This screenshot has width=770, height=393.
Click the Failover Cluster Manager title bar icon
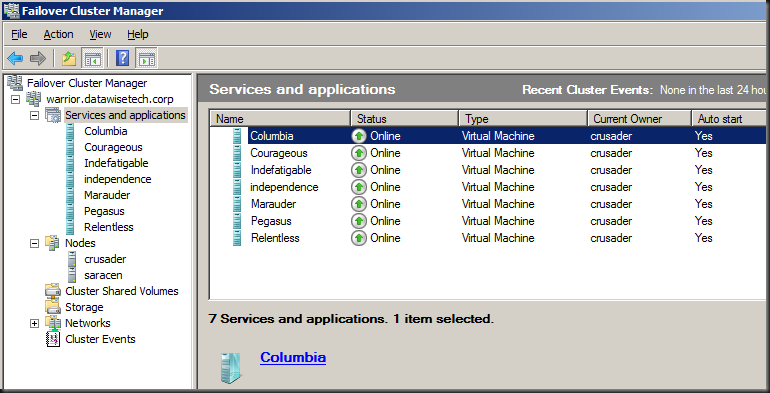11,10
